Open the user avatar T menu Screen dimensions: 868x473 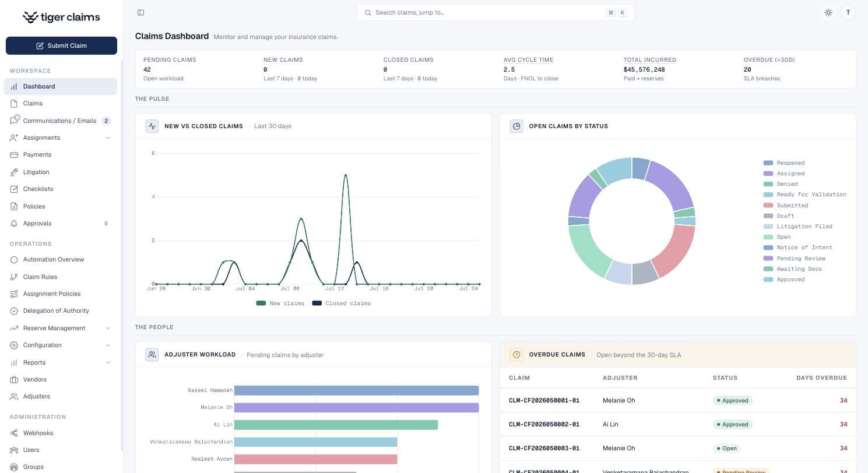coord(848,12)
